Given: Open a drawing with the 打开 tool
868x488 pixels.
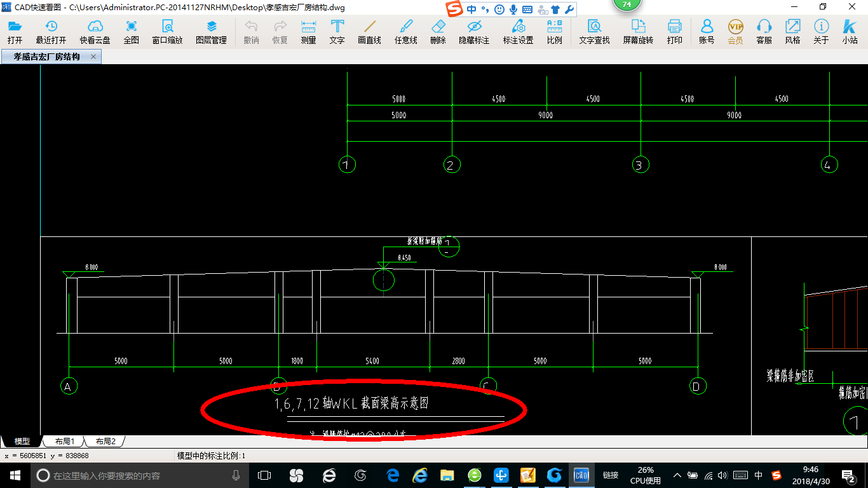Looking at the screenshot, I should 15,32.
